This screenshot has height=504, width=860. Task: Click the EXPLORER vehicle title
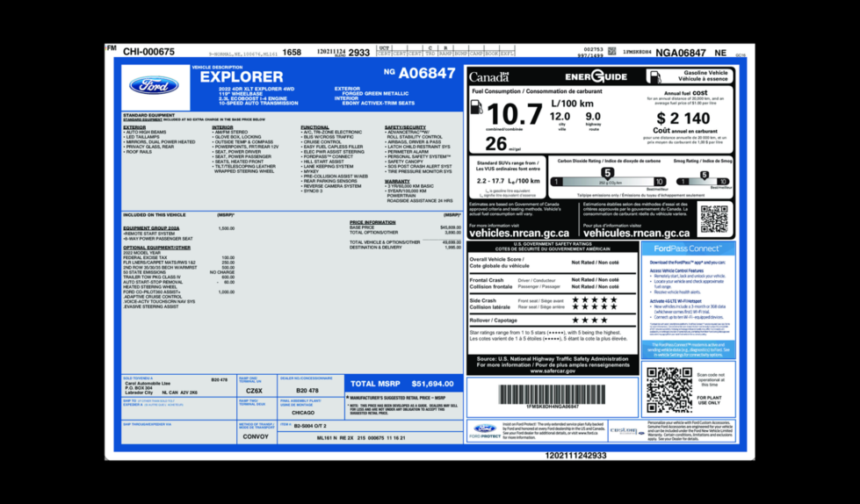[x=242, y=77]
